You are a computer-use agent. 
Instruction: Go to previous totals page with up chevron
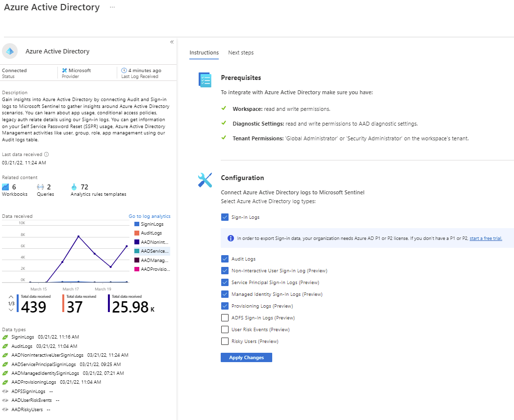pos(11,297)
